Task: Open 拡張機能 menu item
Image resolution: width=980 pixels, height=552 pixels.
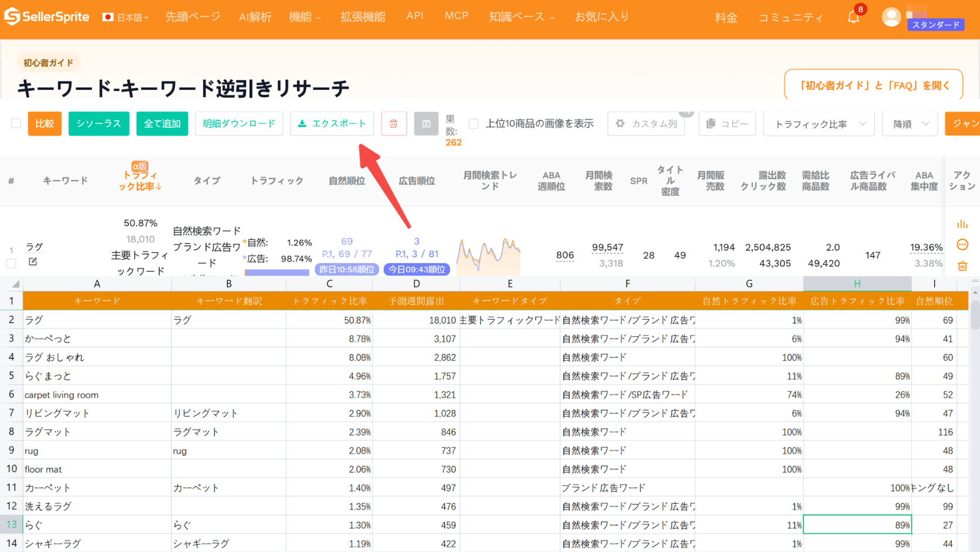Action: click(363, 17)
